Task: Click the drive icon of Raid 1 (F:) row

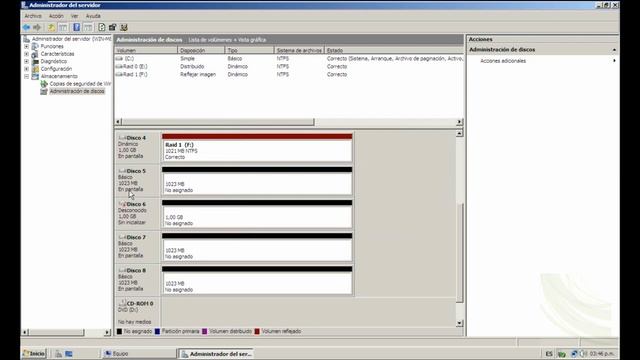Action: pos(119,74)
